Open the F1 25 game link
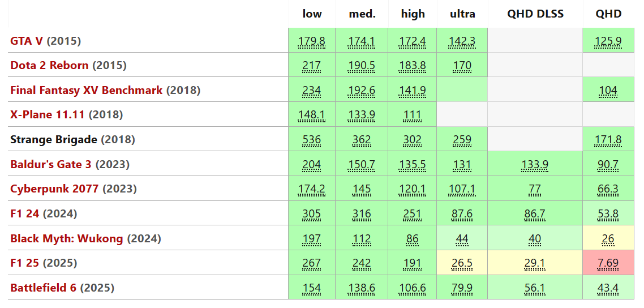 25,263
